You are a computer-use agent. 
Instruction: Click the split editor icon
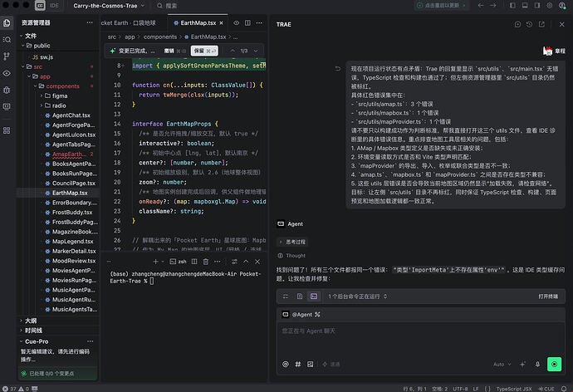coord(247,23)
